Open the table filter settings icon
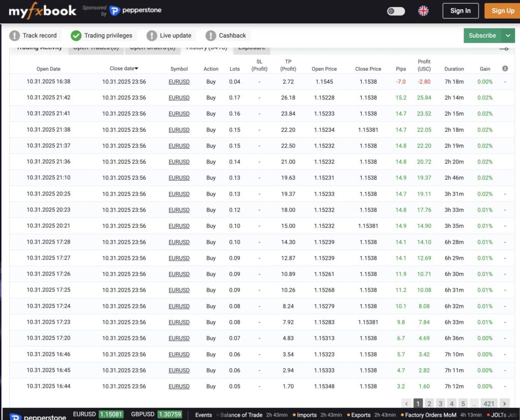This screenshot has height=420, width=520. click(x=504, y=49)
